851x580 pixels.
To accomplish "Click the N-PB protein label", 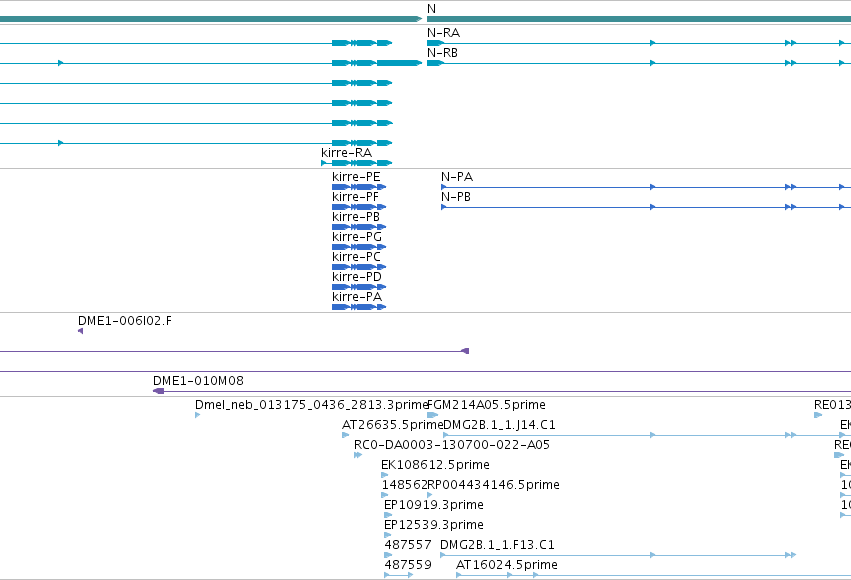I will click(x=456, y=197).
